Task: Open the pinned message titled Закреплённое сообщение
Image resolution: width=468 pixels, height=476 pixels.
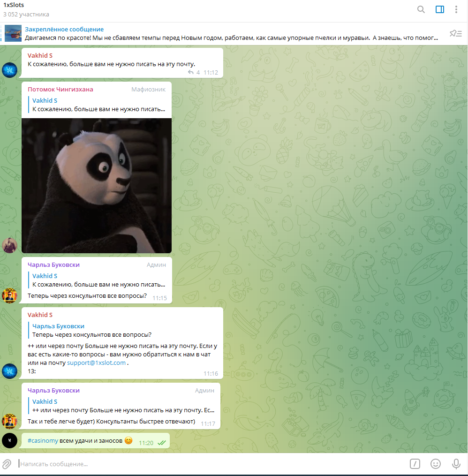Action: coord(231,33)
